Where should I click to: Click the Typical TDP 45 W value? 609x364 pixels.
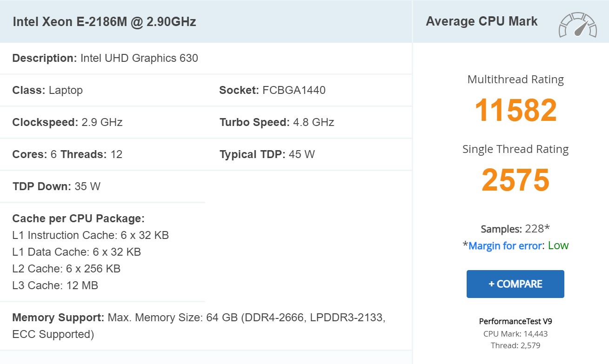301,154
